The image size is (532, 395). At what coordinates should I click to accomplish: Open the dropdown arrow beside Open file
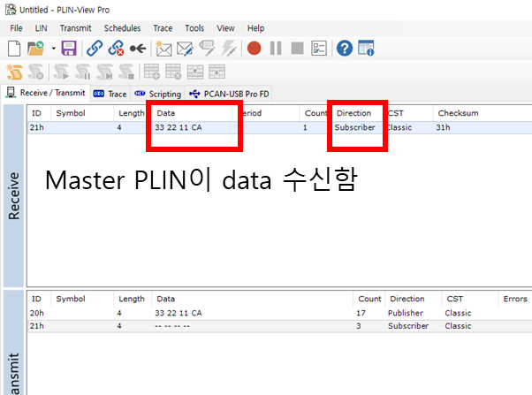pos(53,49)
